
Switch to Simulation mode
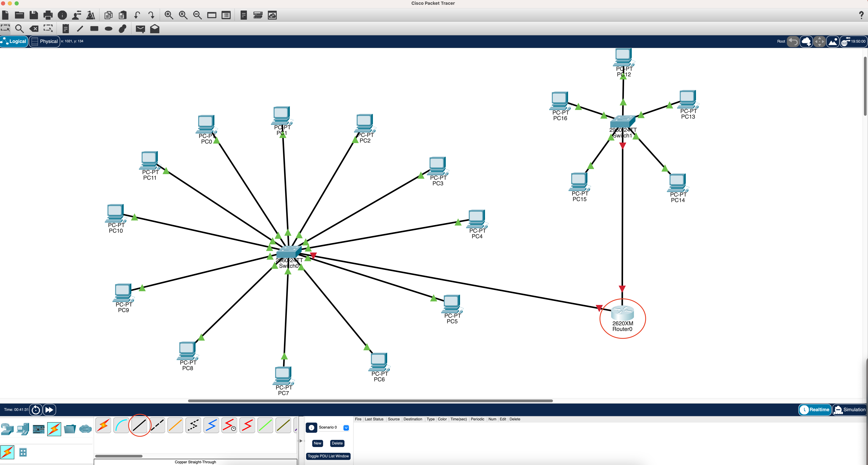pyautogui.click(x=849, y=410)
